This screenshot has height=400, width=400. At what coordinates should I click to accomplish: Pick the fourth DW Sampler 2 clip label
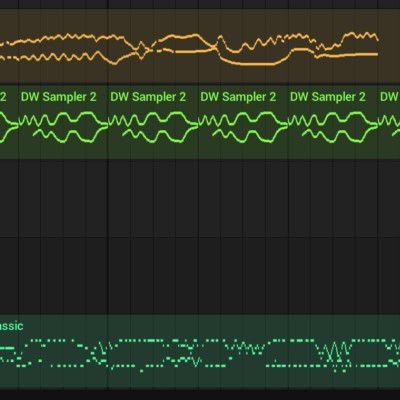click(328, 97)
